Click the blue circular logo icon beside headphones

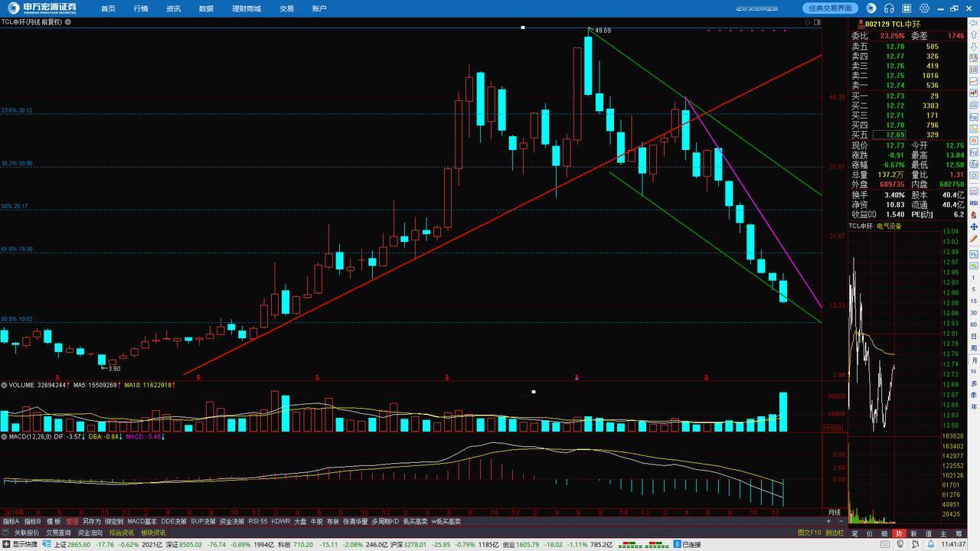[x=871, y=8]
